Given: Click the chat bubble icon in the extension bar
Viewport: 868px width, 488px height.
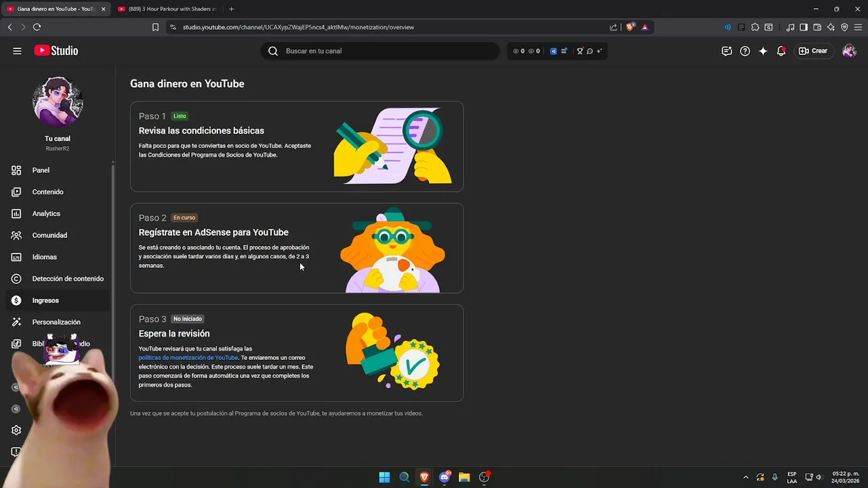Looking at the screenshot, I should (590, 51).
